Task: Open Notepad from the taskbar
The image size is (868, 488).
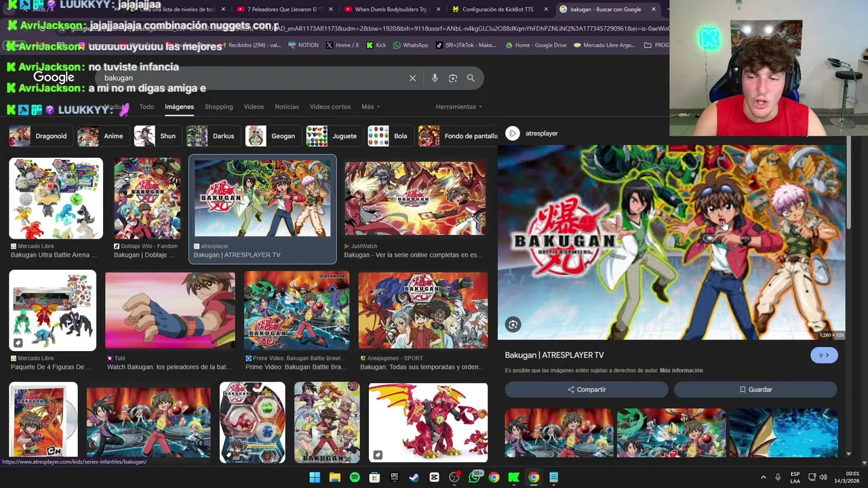Action: coord(554,477)
